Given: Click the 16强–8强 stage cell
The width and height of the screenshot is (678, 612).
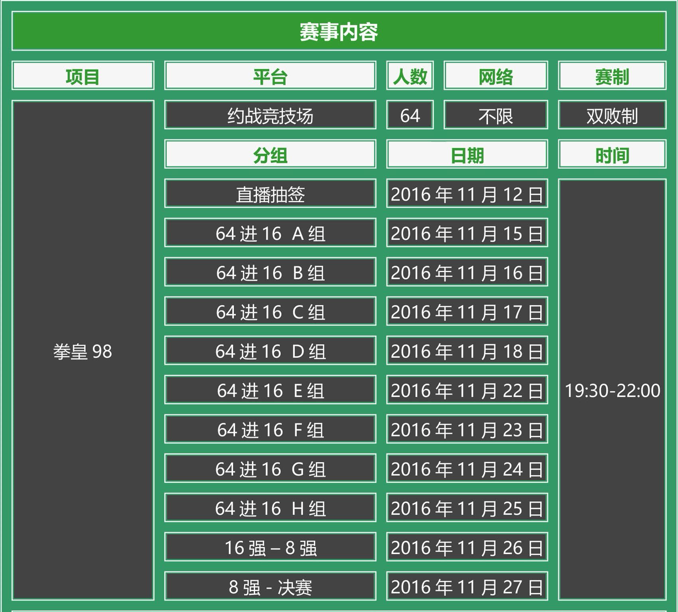Looking at the screenshot, I should (x=270, y=547).
